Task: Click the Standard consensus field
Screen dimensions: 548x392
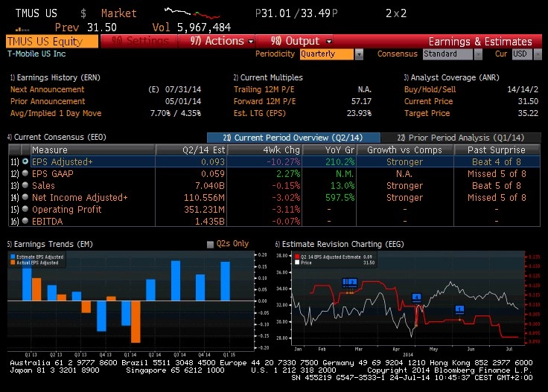Action: 447,54
